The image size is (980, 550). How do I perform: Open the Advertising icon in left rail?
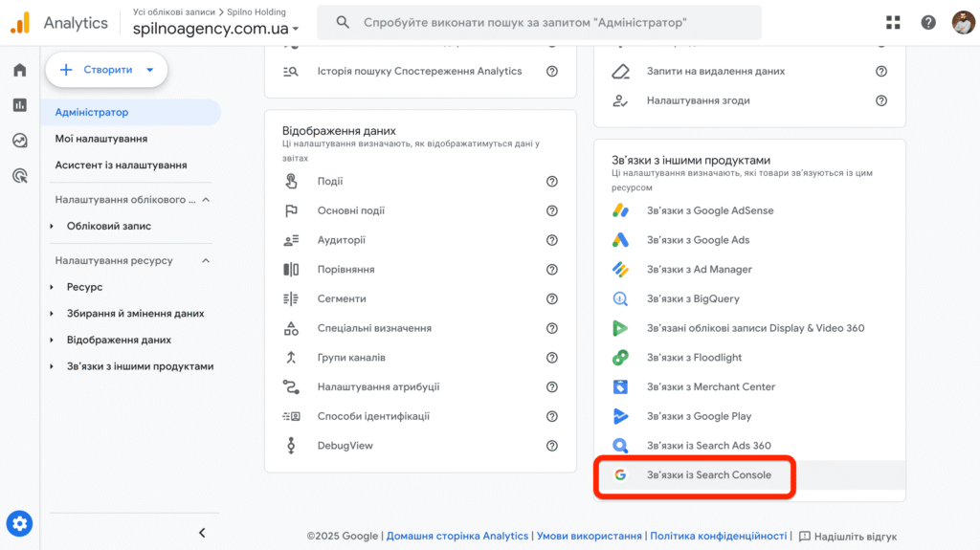click(x=20, y=176)
